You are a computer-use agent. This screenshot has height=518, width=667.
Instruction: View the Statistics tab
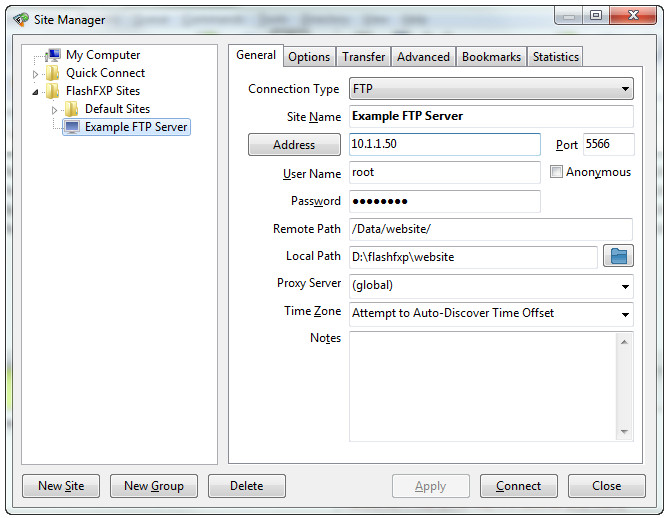556,57
